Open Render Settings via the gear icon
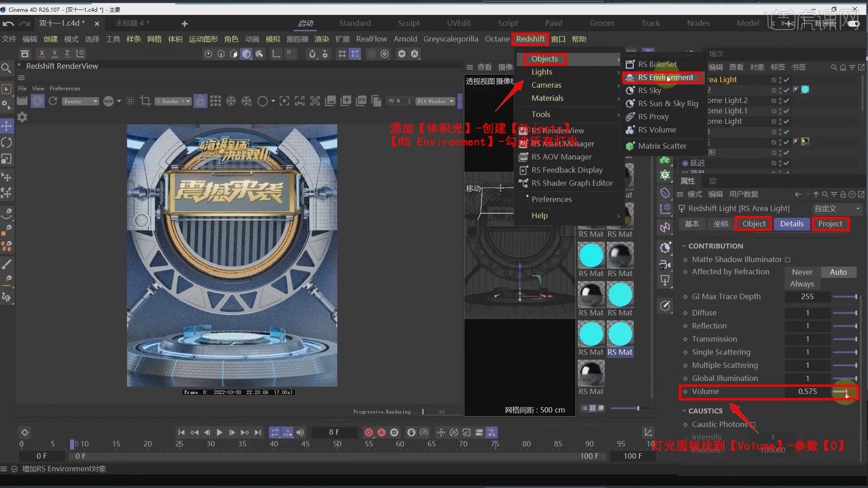Screen dimensions: 868x488 tap(385, 54)
